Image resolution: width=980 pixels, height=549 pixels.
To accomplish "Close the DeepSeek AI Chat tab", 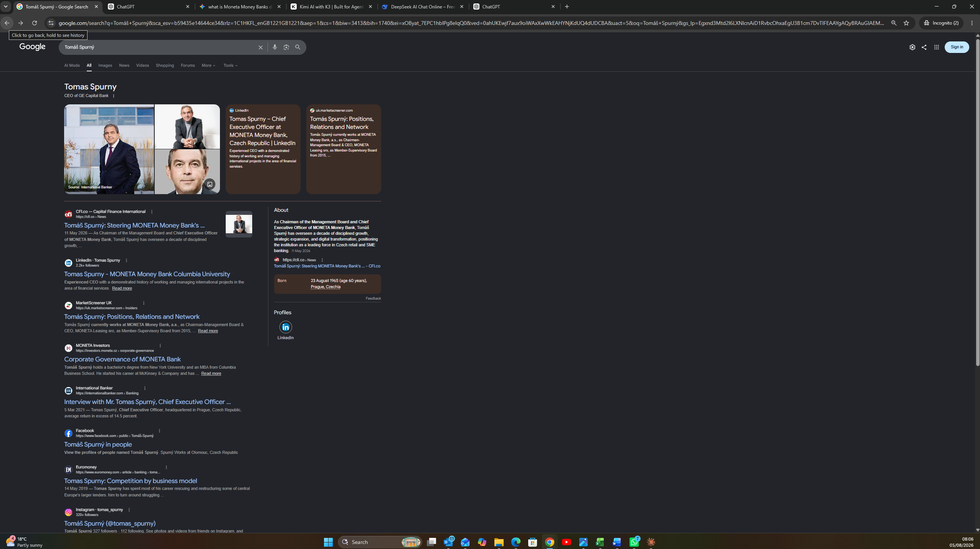I will (462, 7).
